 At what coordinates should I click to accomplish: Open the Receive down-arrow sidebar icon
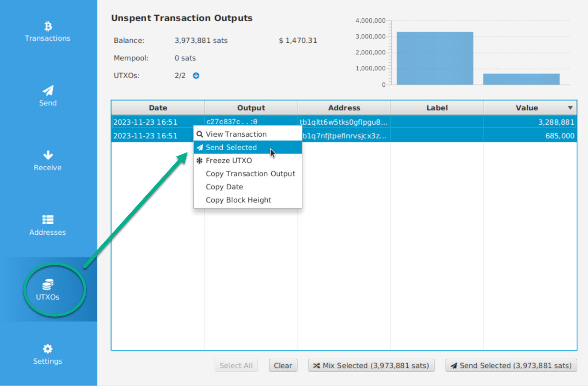pos(48,161)
